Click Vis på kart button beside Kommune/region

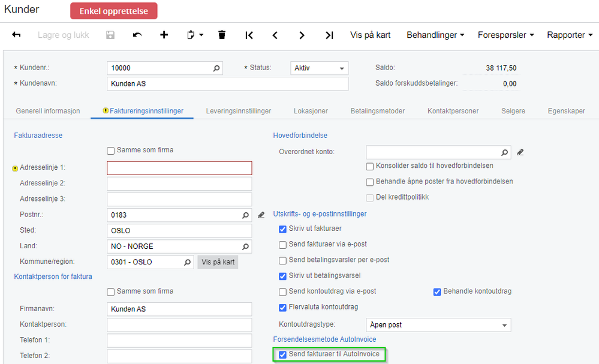click(218, 262)
